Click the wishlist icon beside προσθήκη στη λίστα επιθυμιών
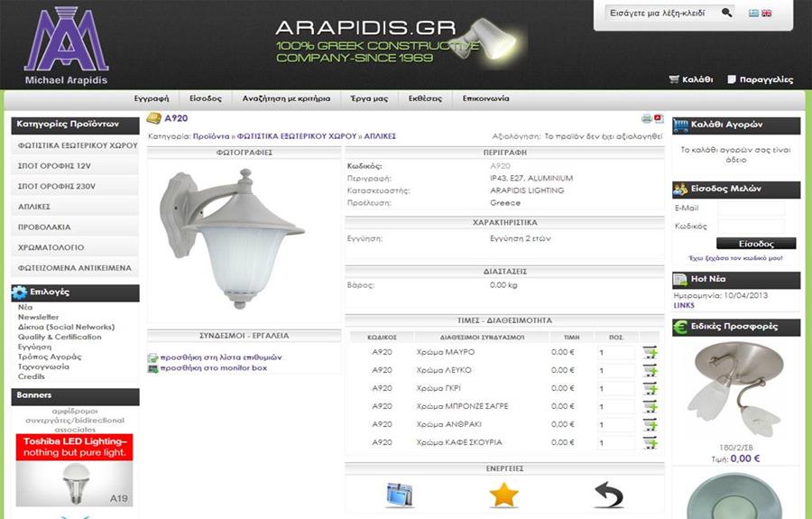Screen dimensions: 812x519 152,358
